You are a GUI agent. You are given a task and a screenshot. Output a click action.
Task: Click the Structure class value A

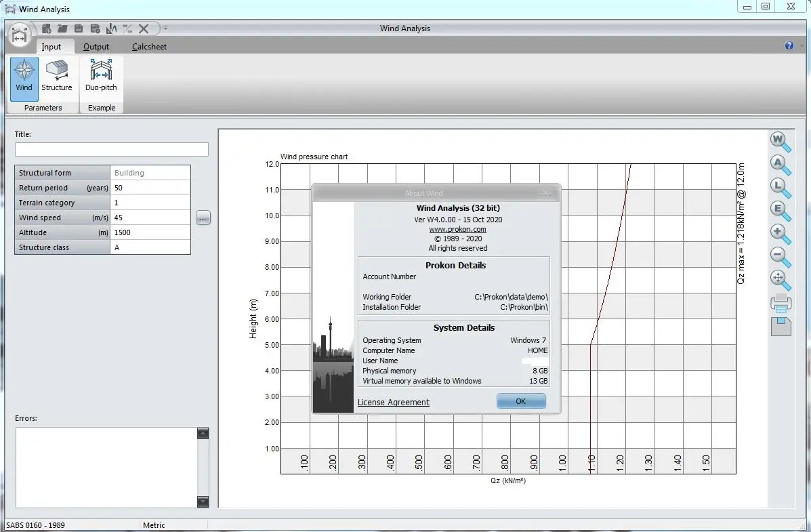coord(150,248)
